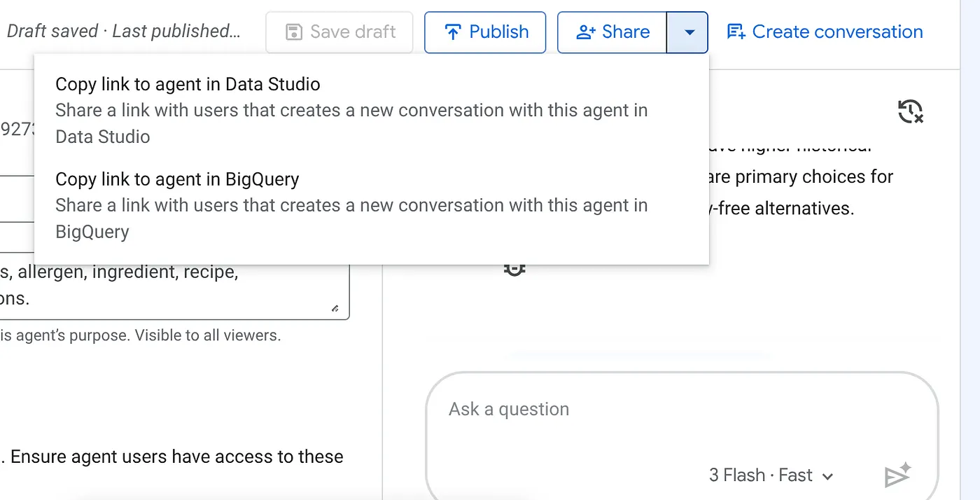Open the Share dialog
This screenshot has width=980, height=500.
click(612, 32)
